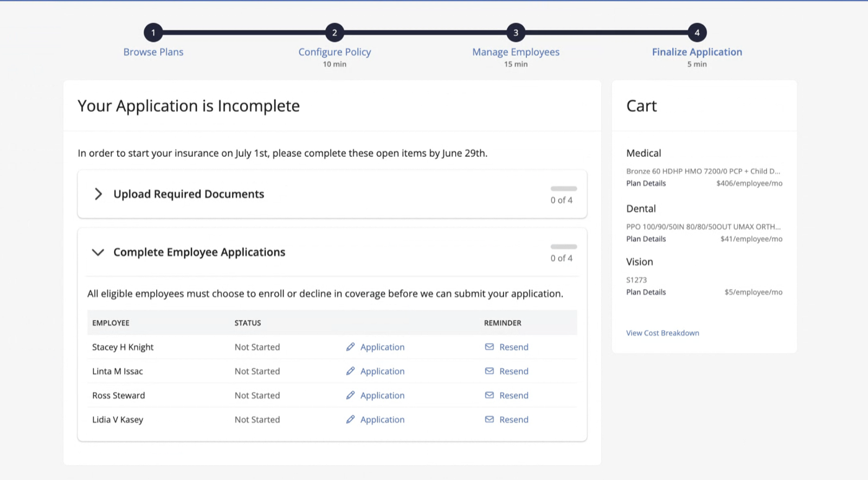Image resolution: width=868 pixels, height=480 pixels.
Task: Click pencil icon for Lidia V Kasey
Action: point(350,419)
